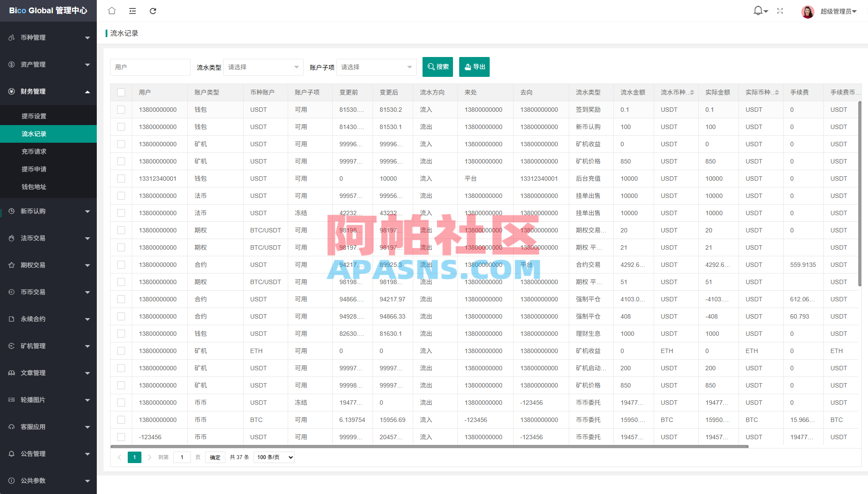868x494 pixels.
Task: Select all rows via the header checkbox
Action: point(121,92)
